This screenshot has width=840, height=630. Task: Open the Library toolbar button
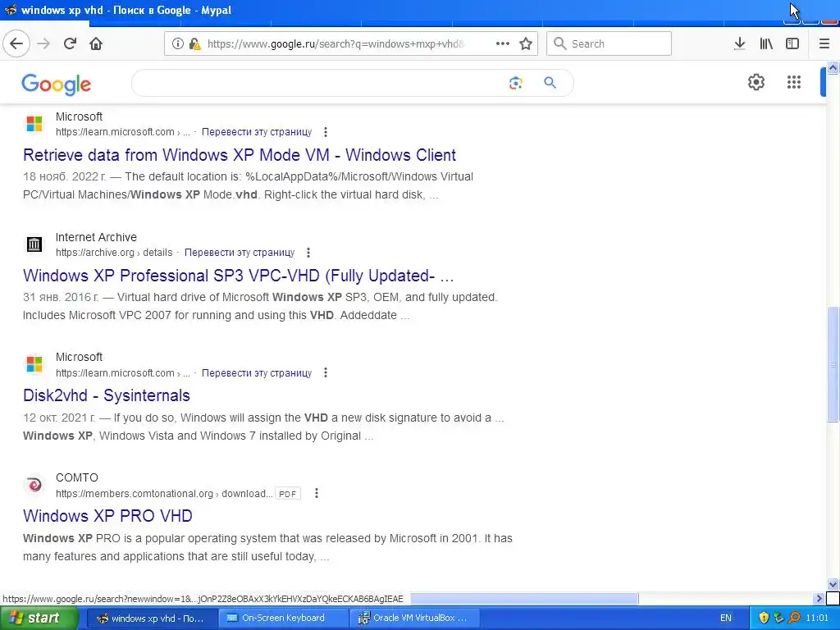[767, 43]
